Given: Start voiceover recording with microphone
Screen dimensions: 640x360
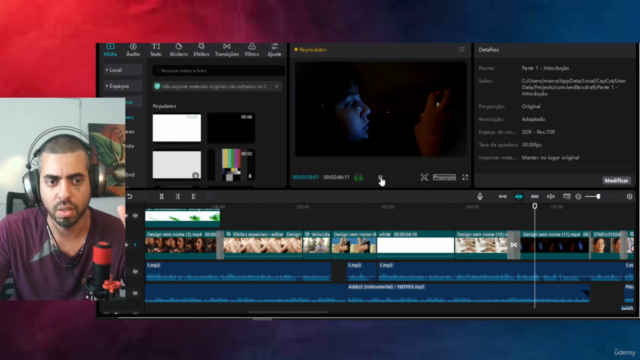Looking at the screenshot, I should coord(480,196).
